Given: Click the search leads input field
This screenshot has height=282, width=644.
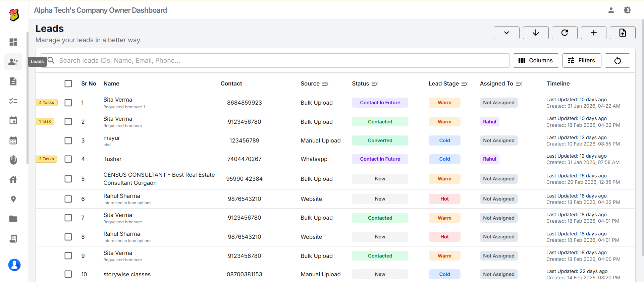Looking at the screenshot, I should (x=275, y=61).
